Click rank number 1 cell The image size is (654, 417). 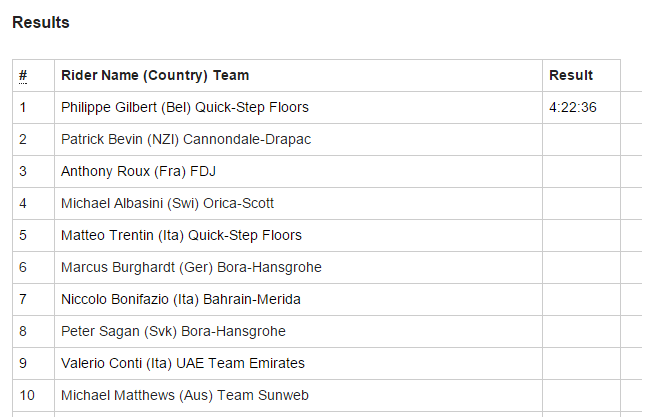click(23, 107)
